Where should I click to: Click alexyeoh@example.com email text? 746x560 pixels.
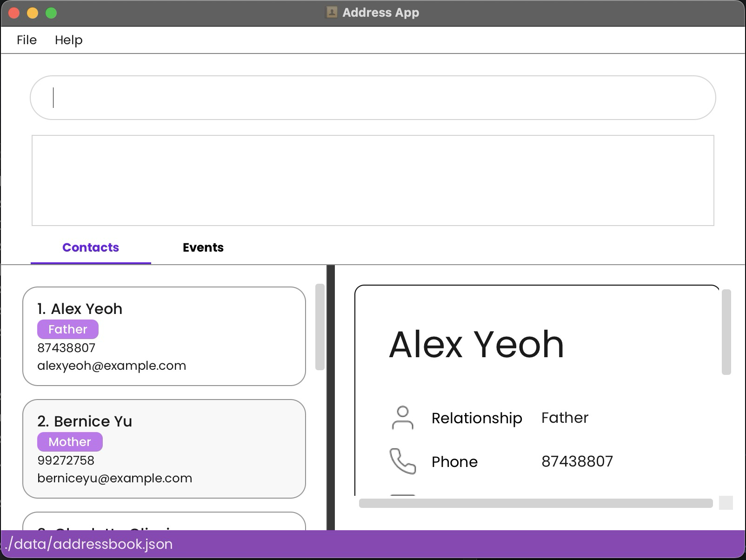(x=112, y=366)
